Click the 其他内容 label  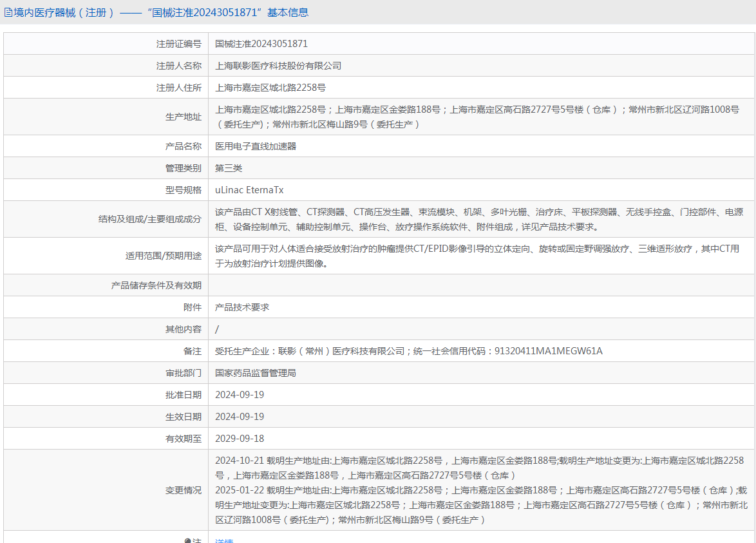coord(184,329)
